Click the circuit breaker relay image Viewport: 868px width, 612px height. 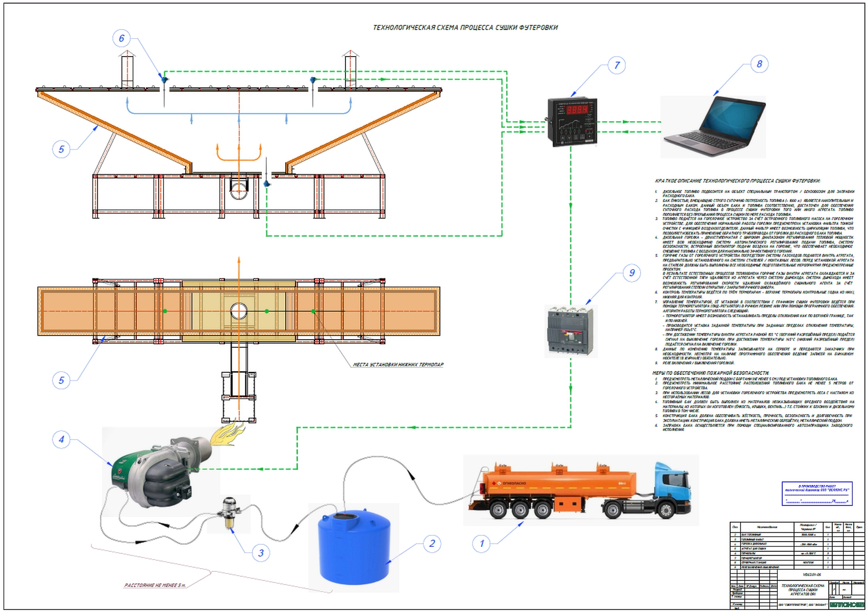click(x=570, y=330)
